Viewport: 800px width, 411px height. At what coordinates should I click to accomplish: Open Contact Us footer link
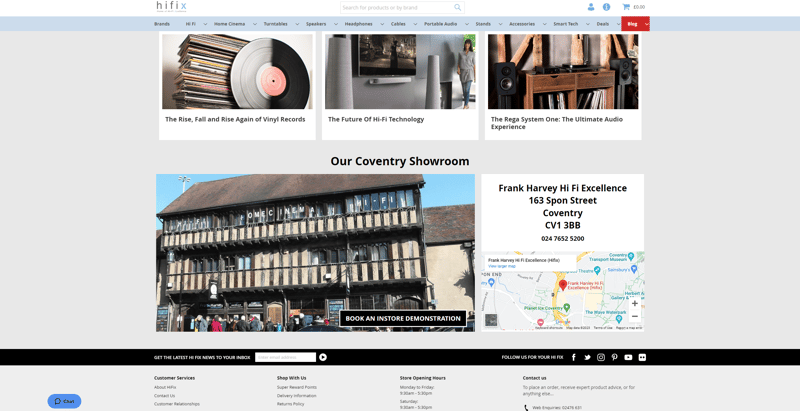[x=164, y=396]
